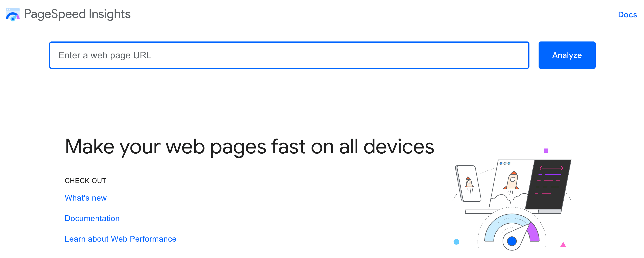The height and width of the screenshot is (258, 644).
Task: Open the What's new link
Action: click(x=86, y=198)
